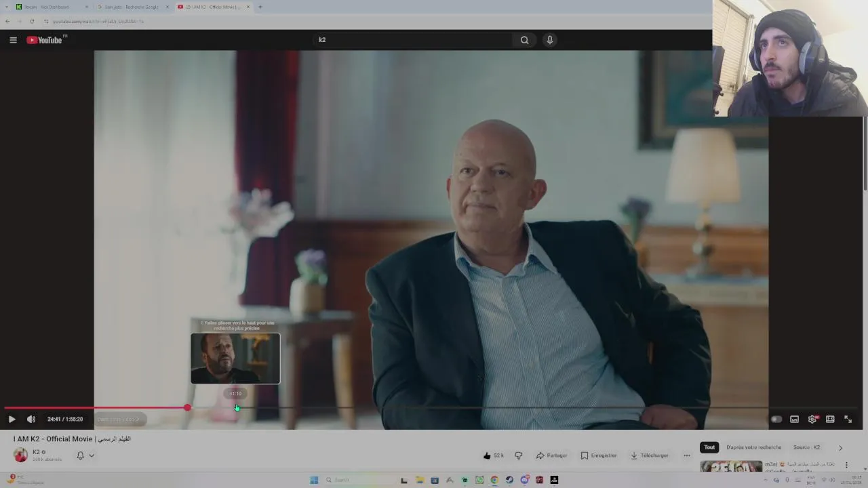Screen dimensions: 868x488
Task: Click the preview thumbnail above the seek bar
Action: pos(235,359)
